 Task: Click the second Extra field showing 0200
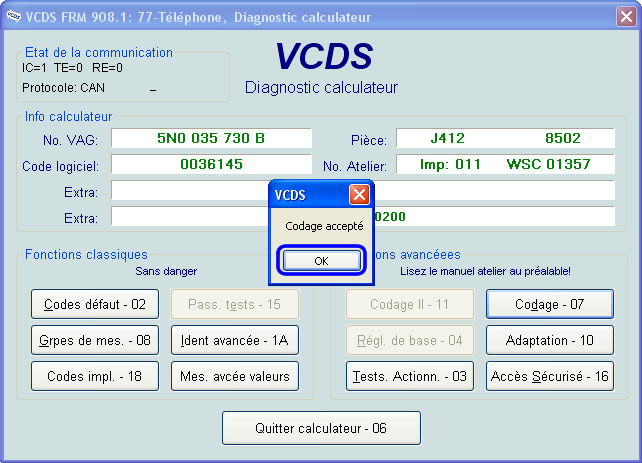click(363, 217)
